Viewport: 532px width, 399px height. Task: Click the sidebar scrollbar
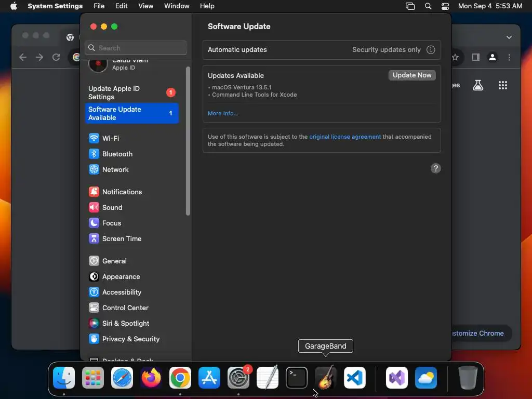188,141
